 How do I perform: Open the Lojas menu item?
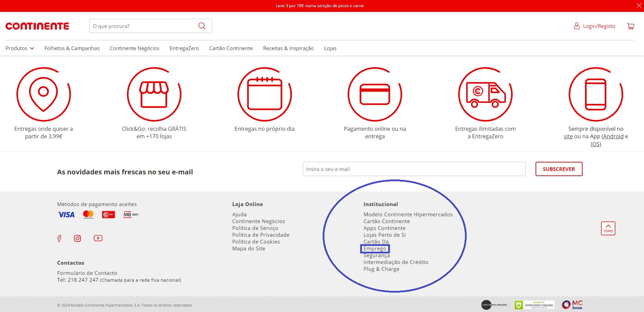330,48
